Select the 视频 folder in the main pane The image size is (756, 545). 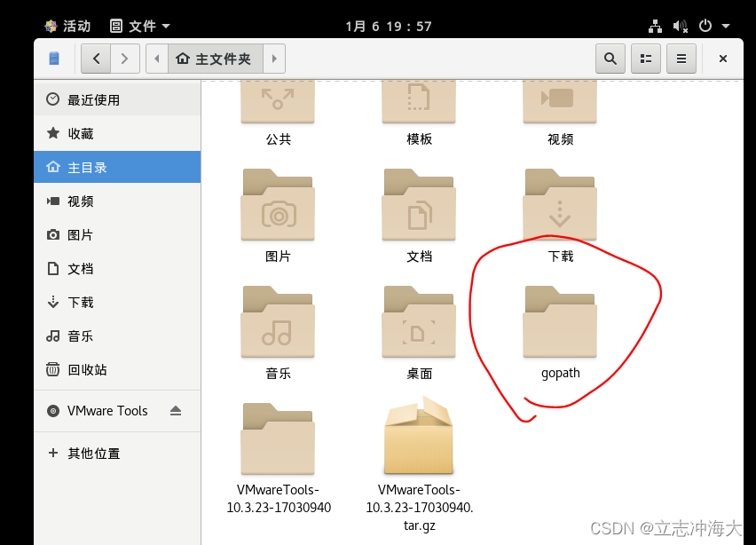pyautogui.click(x=560, y=102)
